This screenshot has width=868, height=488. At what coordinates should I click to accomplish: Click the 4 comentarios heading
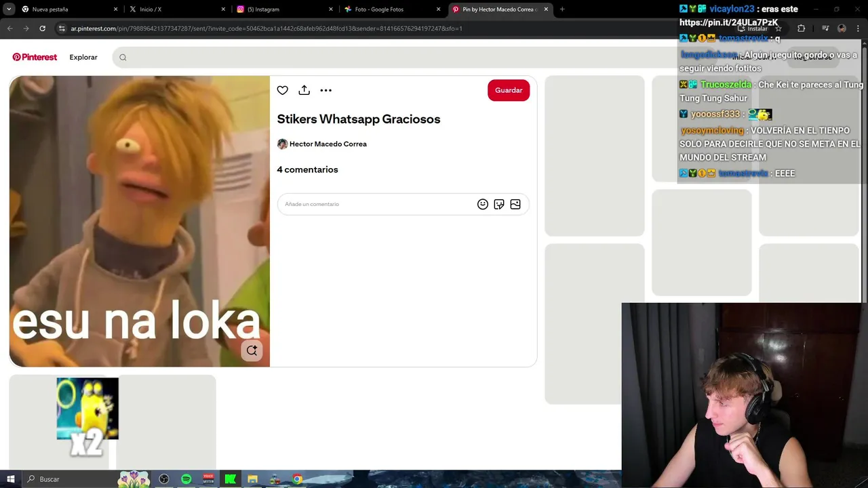307,169
